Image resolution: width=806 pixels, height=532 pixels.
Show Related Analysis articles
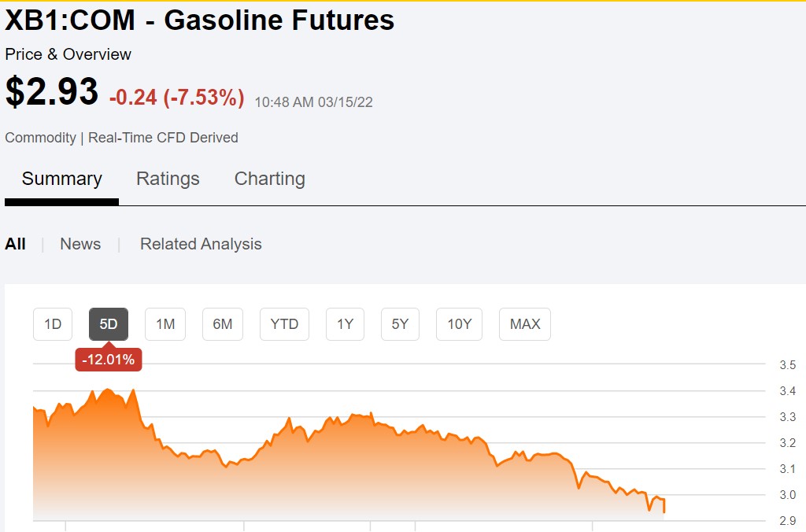[201, 244]
